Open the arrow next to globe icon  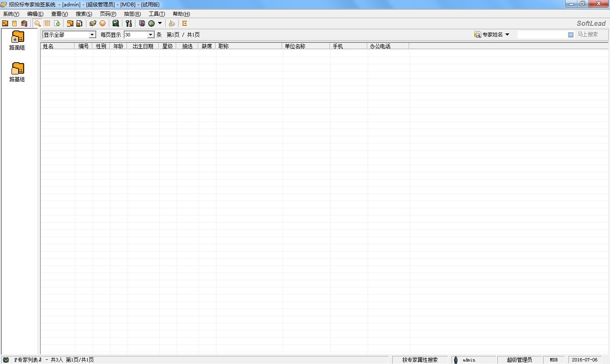(x=160, y=24)
